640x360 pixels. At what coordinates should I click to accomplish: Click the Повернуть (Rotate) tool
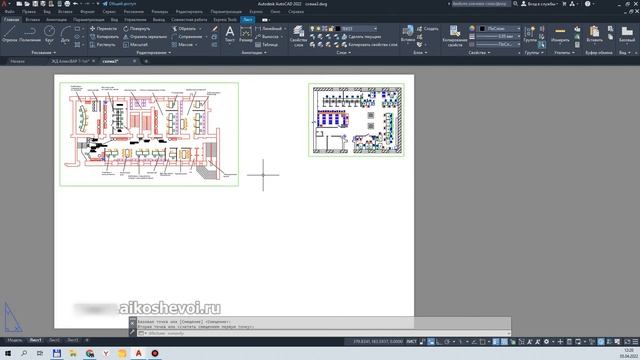pos(137,29)
